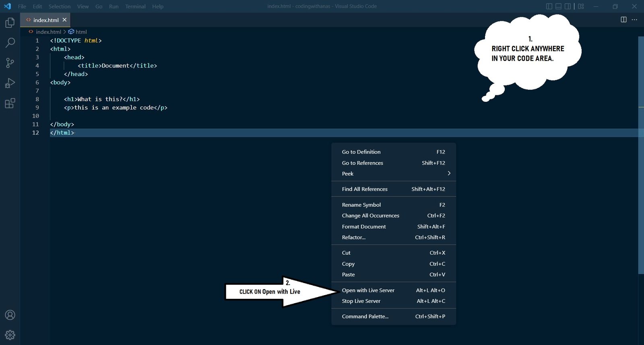Split the editor to the right

623,20
